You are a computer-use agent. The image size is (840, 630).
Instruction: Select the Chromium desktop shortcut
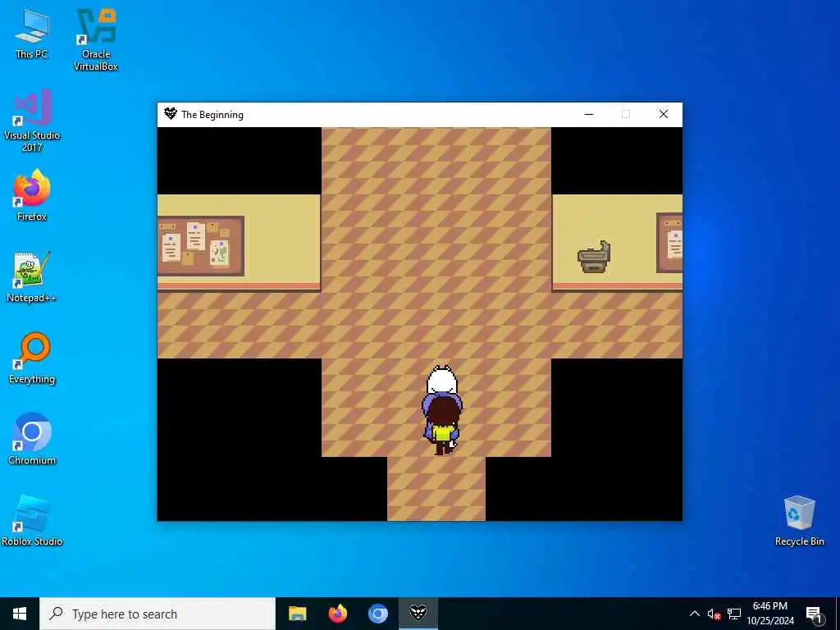click(32, 439)
